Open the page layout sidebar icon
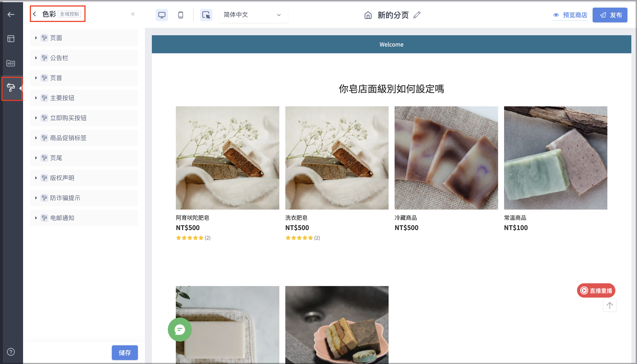The image size is (637, 364). 11,39
